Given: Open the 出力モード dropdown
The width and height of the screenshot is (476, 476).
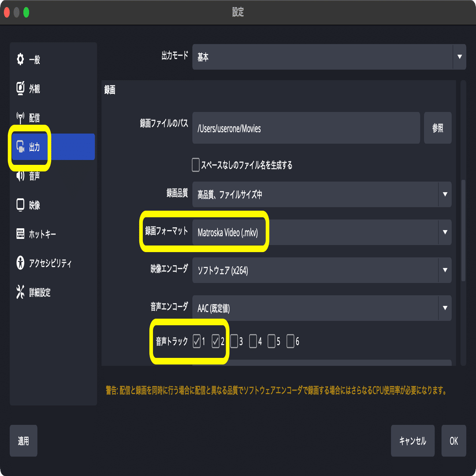Looking at the screenshot, I should [x=329, y=57].
